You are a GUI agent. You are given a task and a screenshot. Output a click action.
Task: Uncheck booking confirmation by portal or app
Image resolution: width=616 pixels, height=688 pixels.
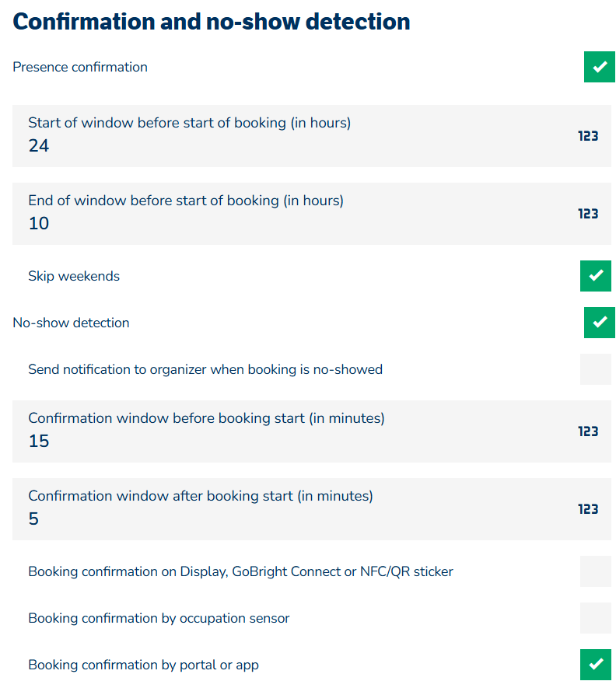pos(596,665)
